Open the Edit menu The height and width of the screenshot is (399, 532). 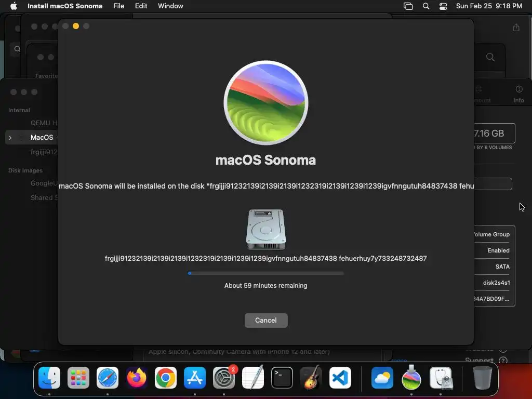tap(141, 6)
